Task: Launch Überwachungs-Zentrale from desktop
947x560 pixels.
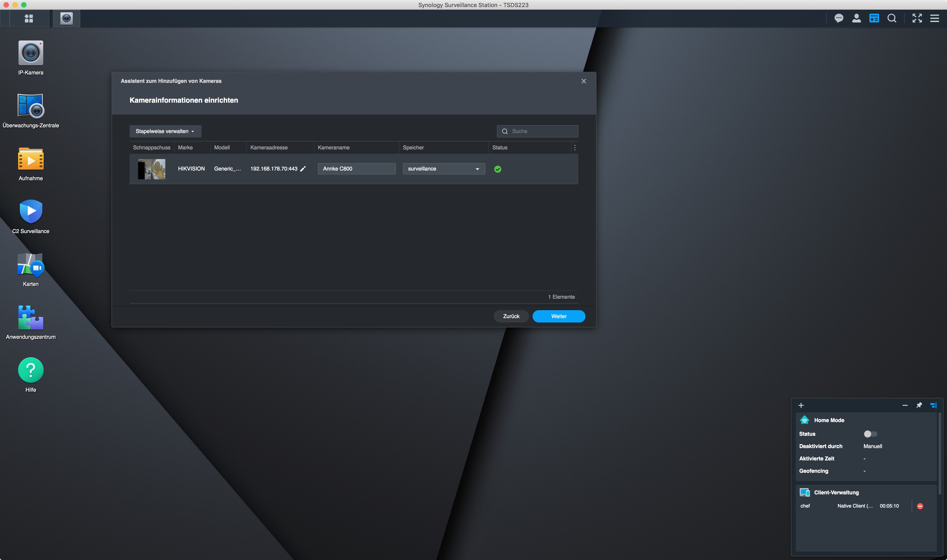Action: 31,106
